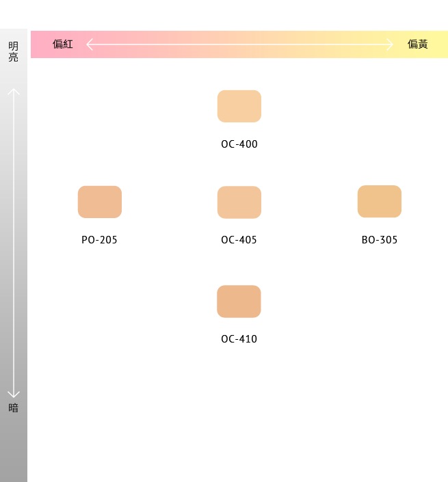Click the BO-305 text label
The height and width of the screenshot is (482, 448).
click(x=380, y=240)
